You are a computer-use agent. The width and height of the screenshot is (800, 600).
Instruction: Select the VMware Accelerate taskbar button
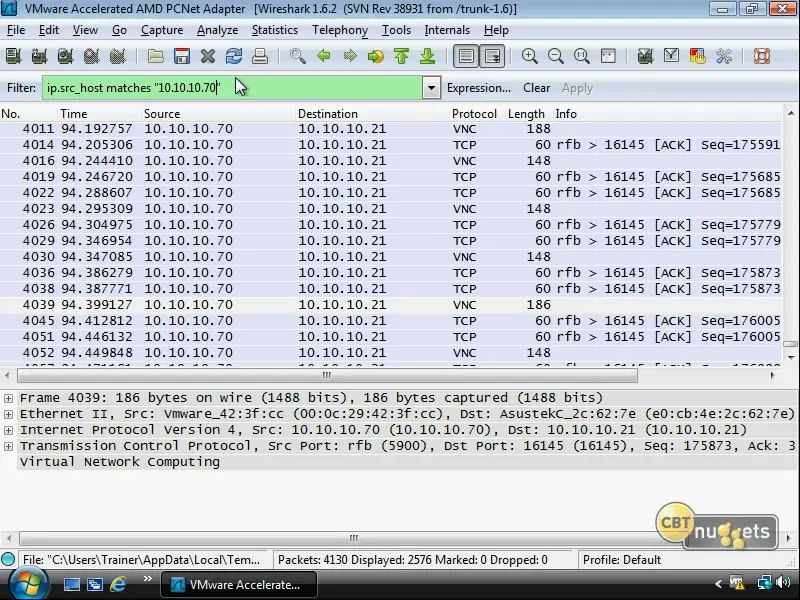tap(239, 584)
